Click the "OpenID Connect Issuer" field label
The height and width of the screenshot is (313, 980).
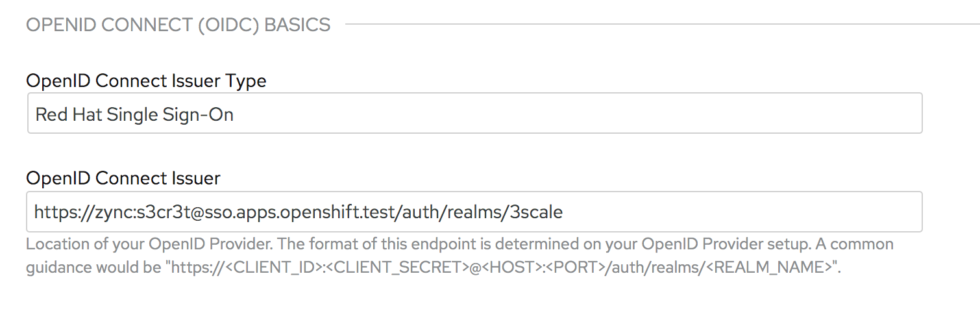[123, 178]
